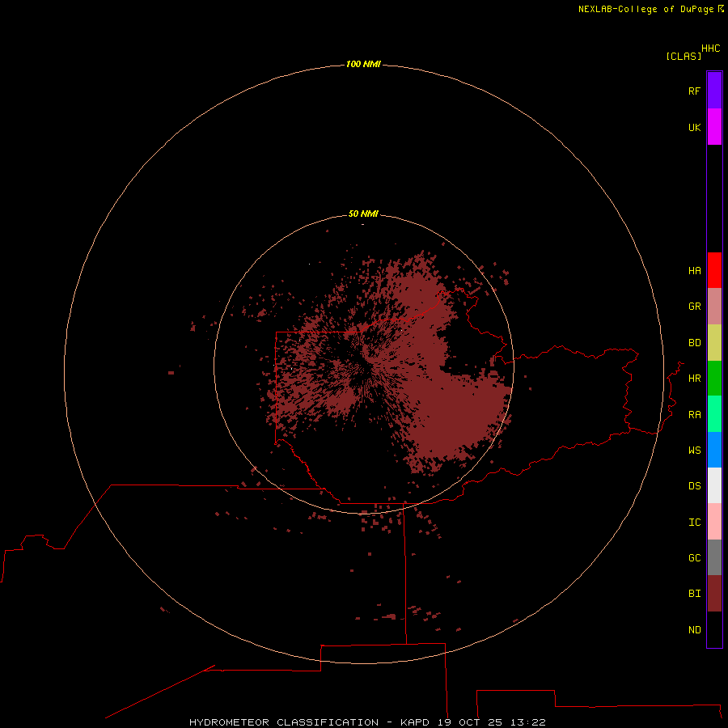This screenshot has width=728, height=728.
Task: Click the ND black legend swatch
Action: [x=714, y=629]
